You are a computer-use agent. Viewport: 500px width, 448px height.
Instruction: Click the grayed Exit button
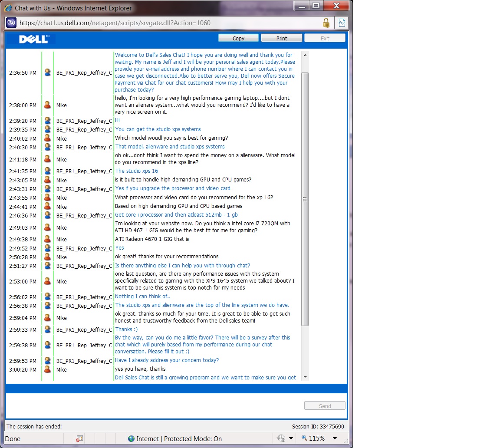click(x=325, y=38)
